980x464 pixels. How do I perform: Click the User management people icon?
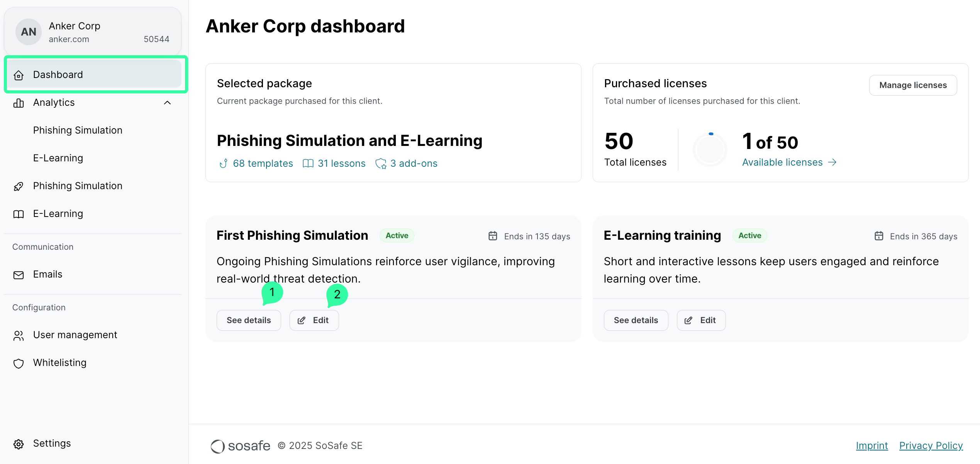(x=19, y=335)
